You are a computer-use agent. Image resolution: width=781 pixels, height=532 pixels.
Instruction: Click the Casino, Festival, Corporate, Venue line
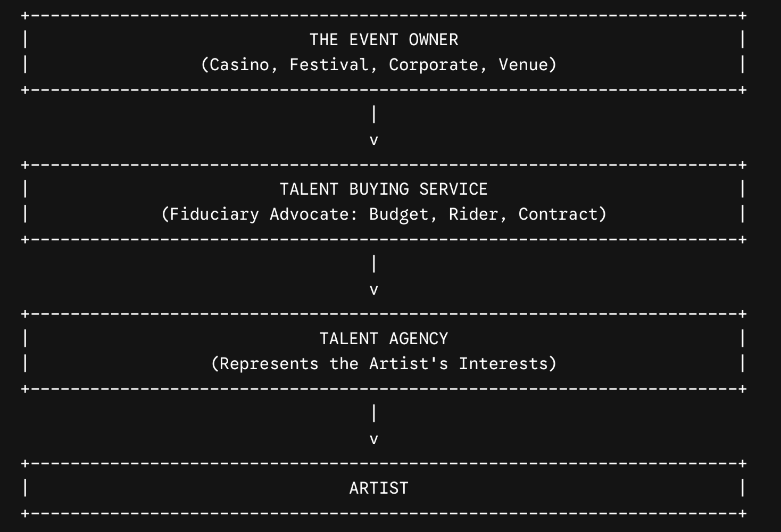(x=379, y=65)
